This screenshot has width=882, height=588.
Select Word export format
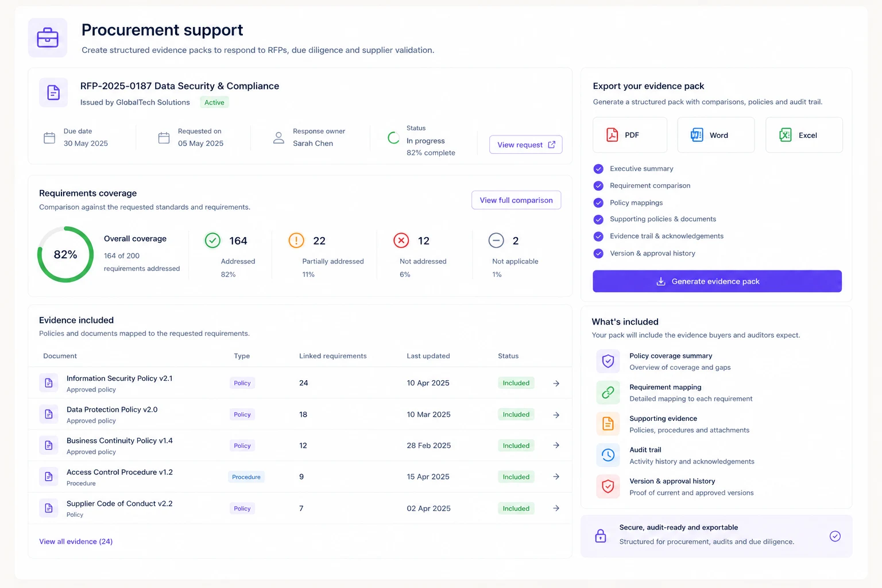pos(716,135)
